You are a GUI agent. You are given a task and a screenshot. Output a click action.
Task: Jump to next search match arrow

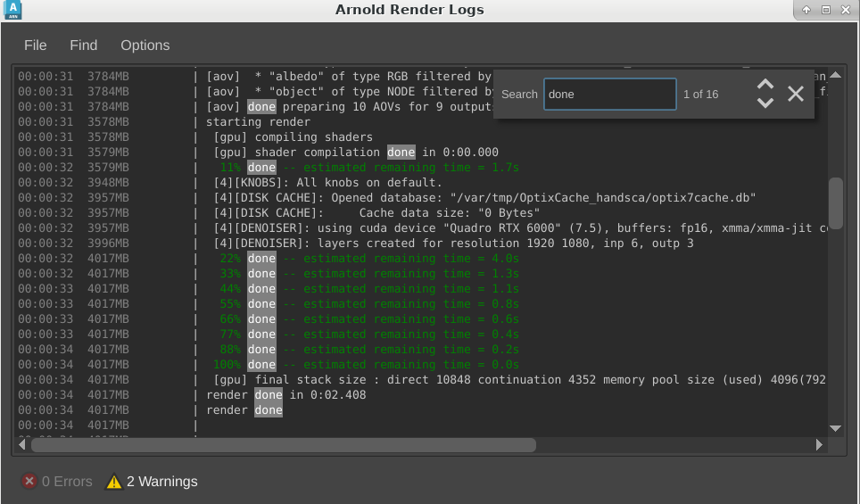point(765,103)
